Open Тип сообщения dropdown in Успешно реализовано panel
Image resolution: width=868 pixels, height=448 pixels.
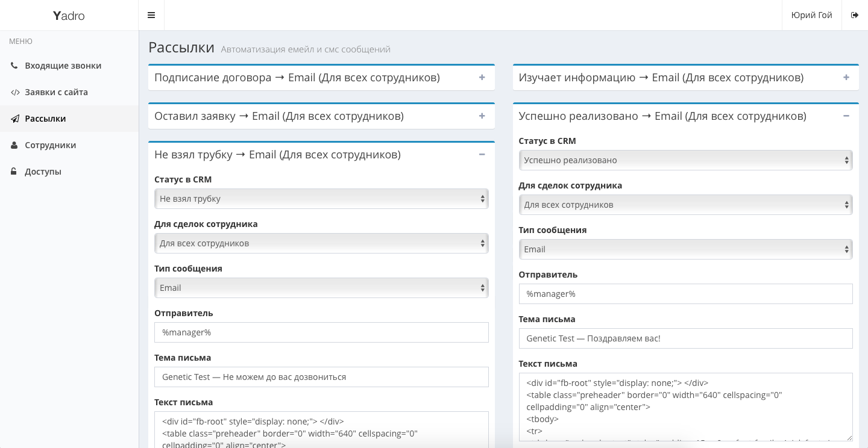tap(685, 249)
